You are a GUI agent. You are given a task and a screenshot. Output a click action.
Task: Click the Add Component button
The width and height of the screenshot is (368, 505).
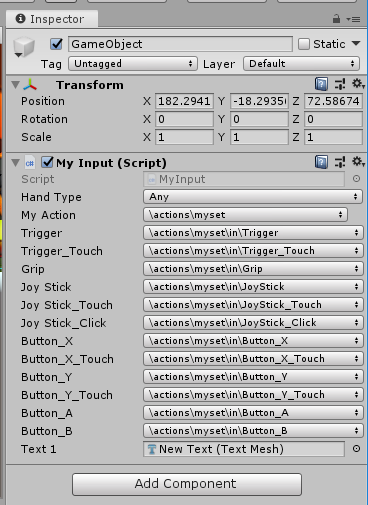187,484
